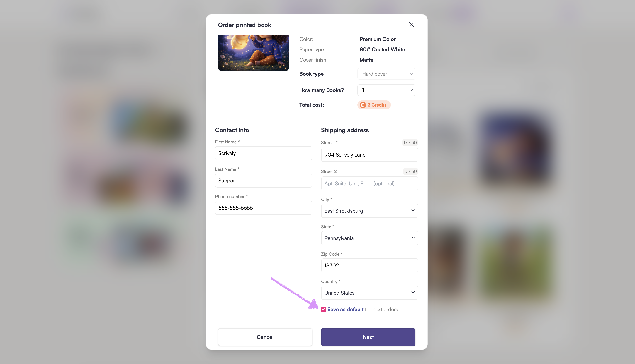Click the City dropdown chevron arrow
The image size is (635, 364).
point(413,210)
